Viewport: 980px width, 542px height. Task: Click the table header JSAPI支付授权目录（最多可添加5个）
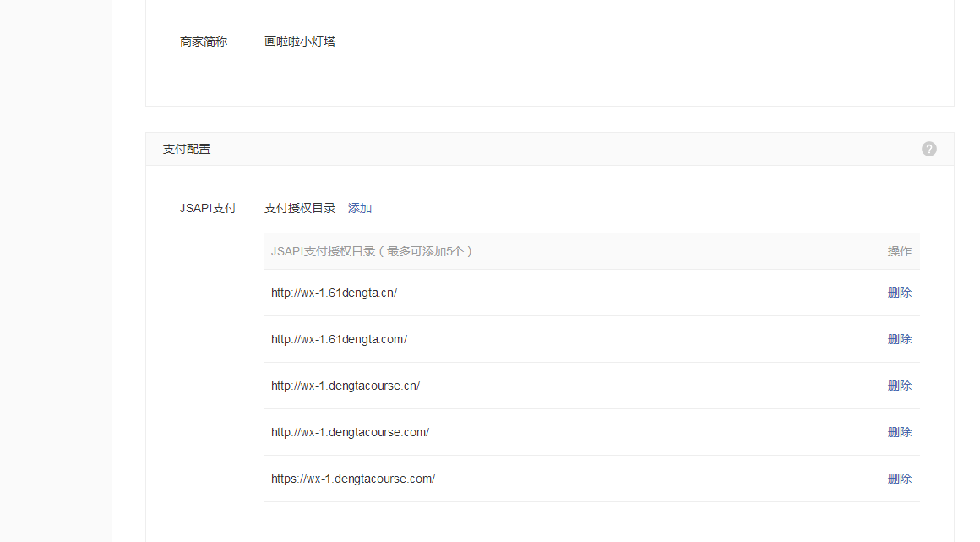[x=372, y=252]
